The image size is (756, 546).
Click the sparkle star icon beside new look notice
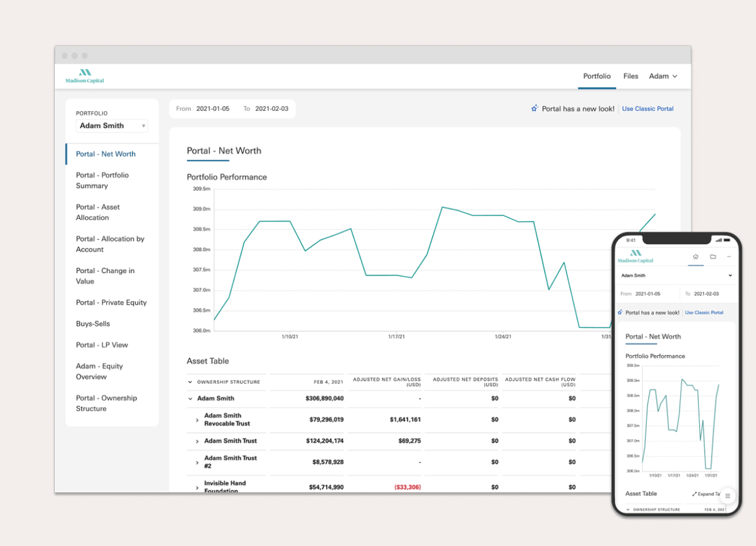534,109
